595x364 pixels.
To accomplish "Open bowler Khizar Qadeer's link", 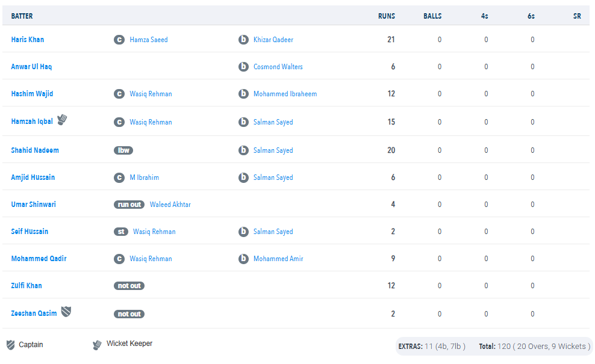I will [273, 40].
